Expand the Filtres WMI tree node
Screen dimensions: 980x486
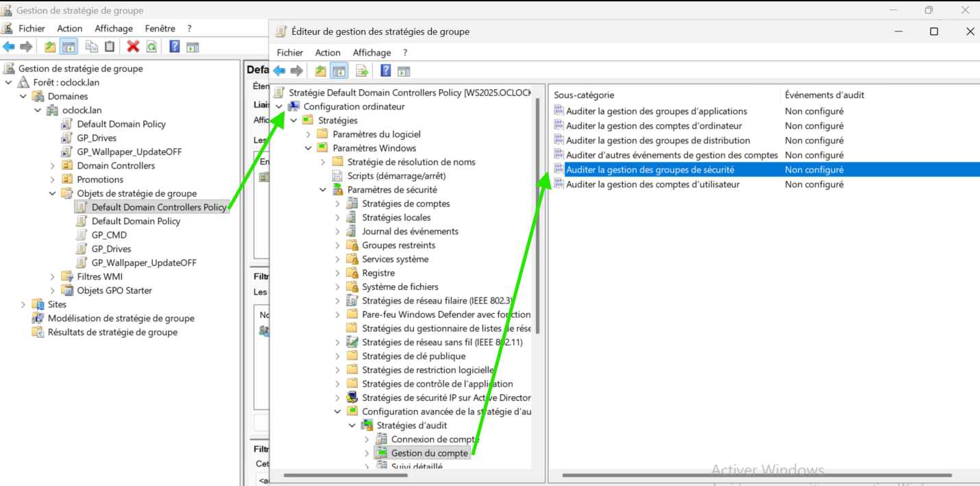coord(53,277)
